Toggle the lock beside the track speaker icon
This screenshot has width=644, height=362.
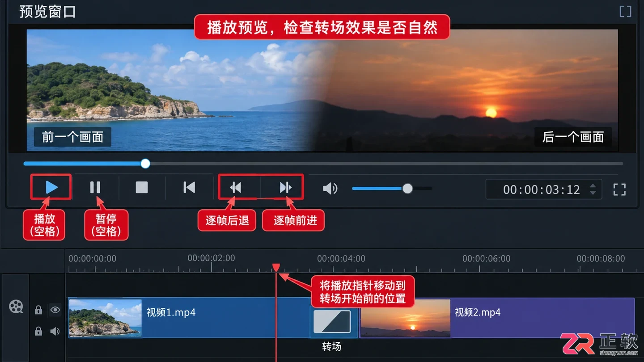(x=38, y=331)
